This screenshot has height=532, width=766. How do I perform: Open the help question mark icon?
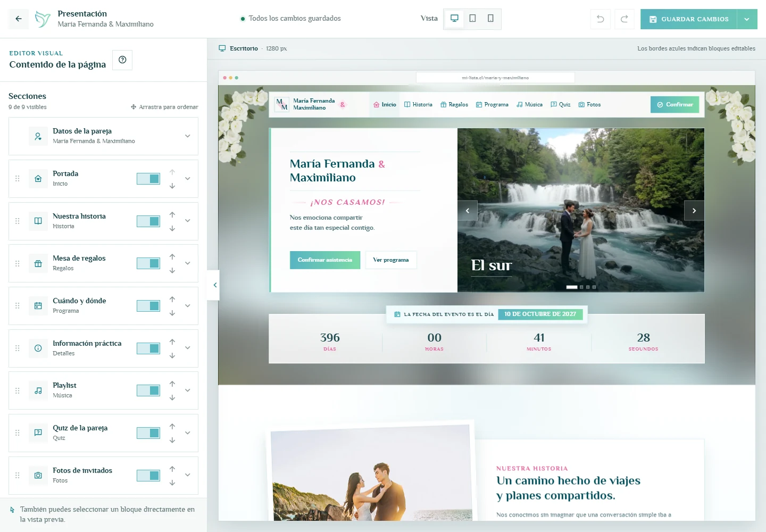coord(122,60)
